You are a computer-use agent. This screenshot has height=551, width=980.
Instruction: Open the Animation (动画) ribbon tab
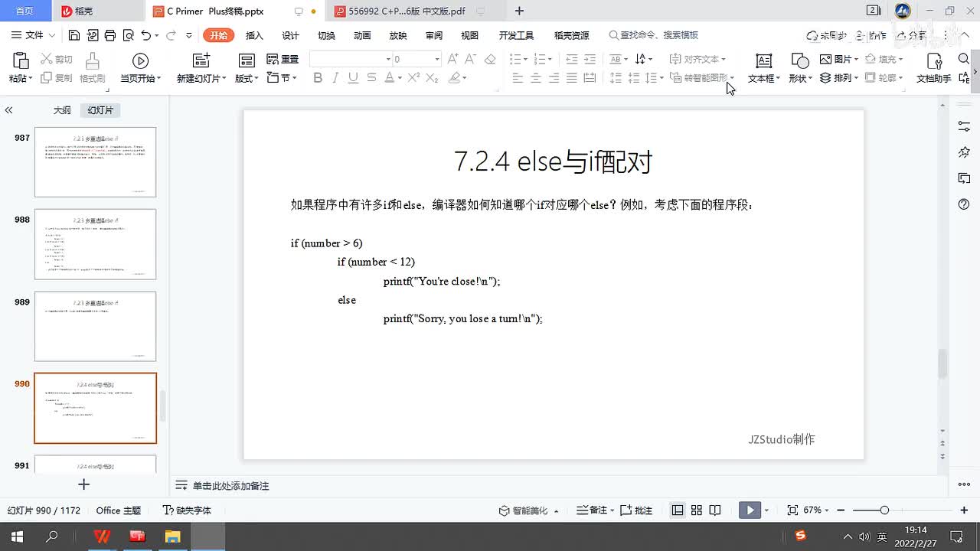pyautogui.click(x=362, y=35)
